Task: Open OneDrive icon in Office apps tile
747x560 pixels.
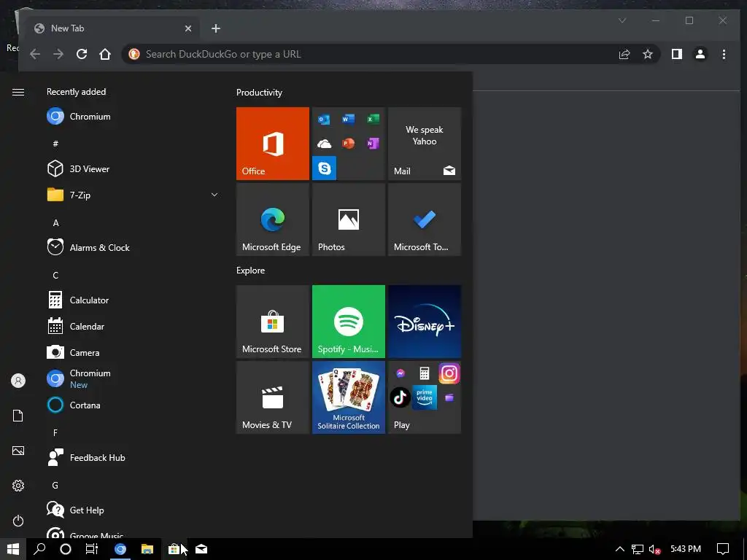Action: tap(324, 144)
